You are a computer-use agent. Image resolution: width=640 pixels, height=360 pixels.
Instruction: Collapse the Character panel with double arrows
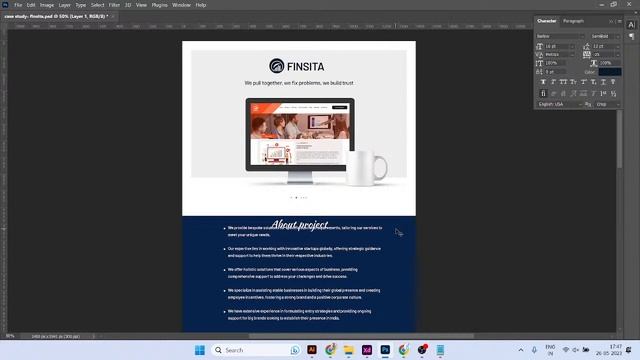(611, 21)
